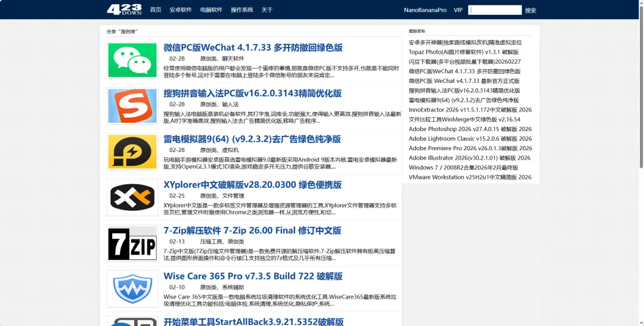Open sidebar link Adobe Illustrator 2026(v30.2.1.01)
The image size is (644, 326).
pyautogui.click(x=469, y=158)
